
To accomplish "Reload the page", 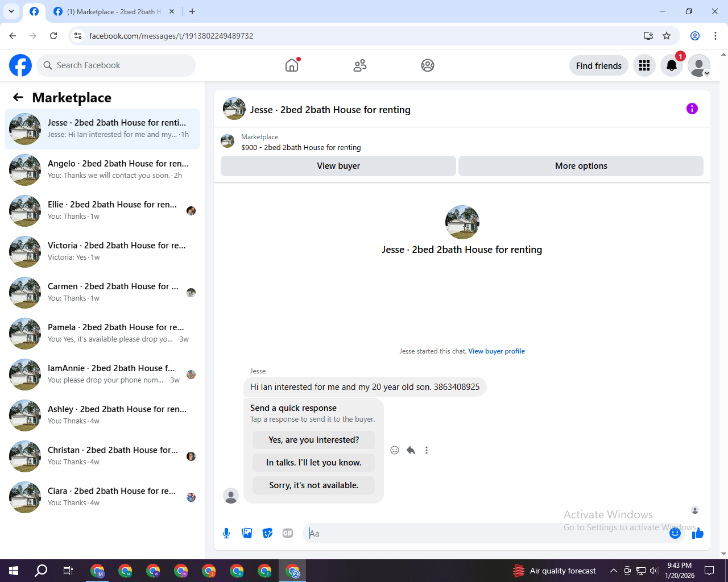I will coord(53,36).
